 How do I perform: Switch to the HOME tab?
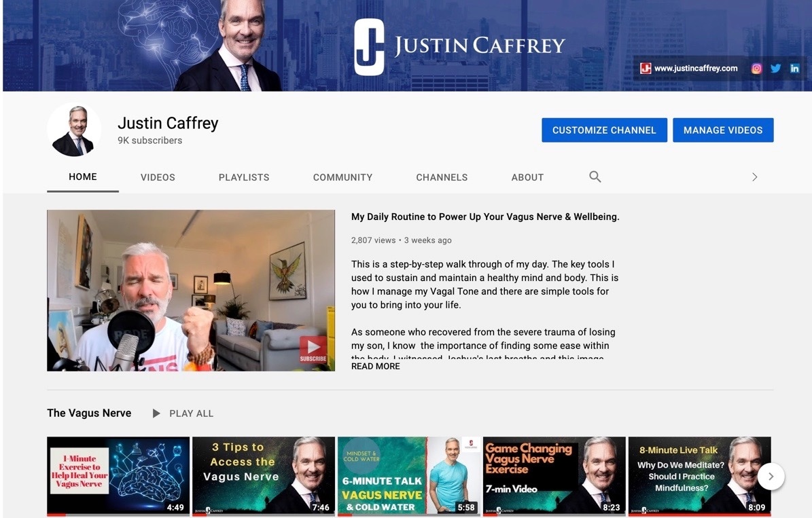(x=83, y=177)
